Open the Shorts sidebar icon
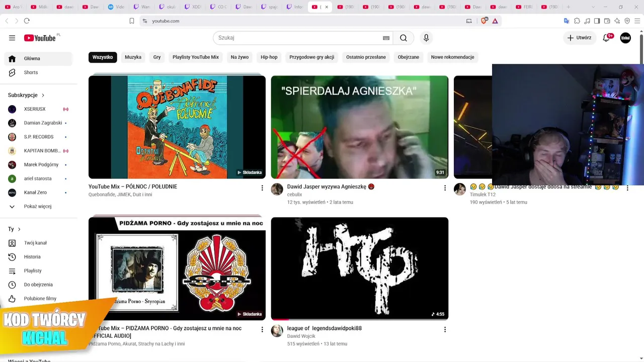This screenshot has width=644, height=362. [x=12, y=72]
